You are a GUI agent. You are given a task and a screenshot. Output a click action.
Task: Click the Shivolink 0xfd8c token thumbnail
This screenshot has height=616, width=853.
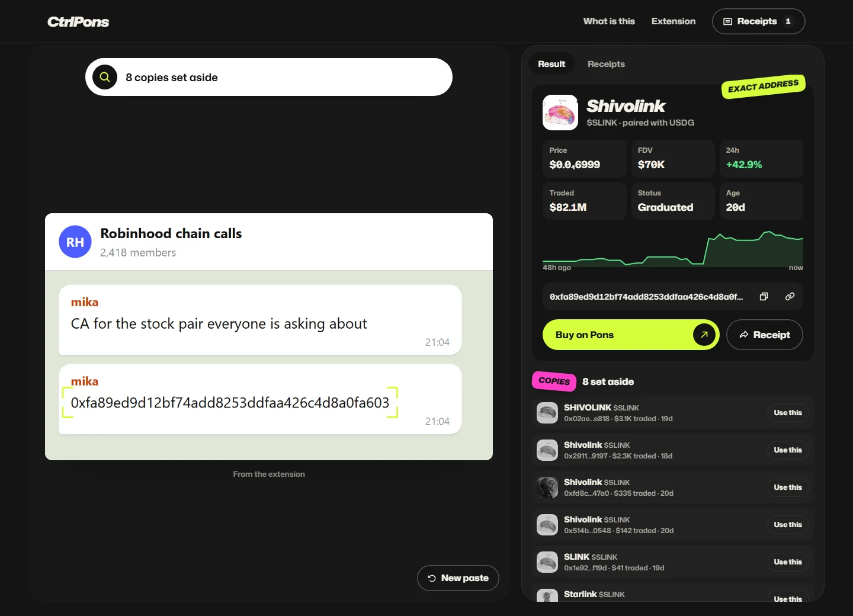(547, 487)
